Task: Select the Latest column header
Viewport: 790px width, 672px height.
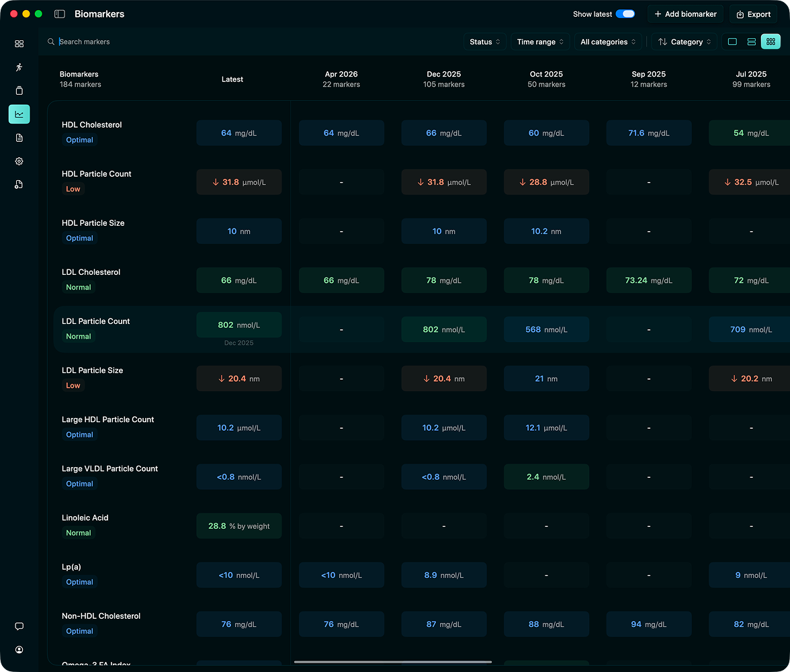Action: pyautogui.click(x=232, y=79)
